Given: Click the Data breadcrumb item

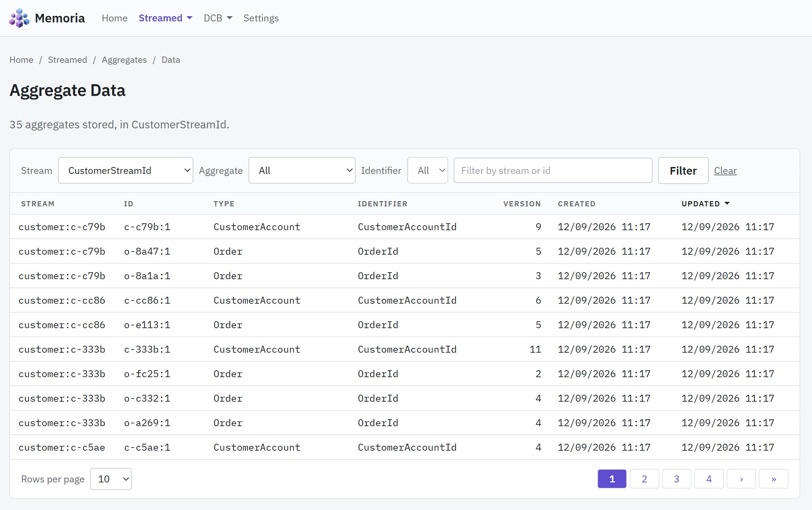Looking at the screenshot, I should point(171,60).
